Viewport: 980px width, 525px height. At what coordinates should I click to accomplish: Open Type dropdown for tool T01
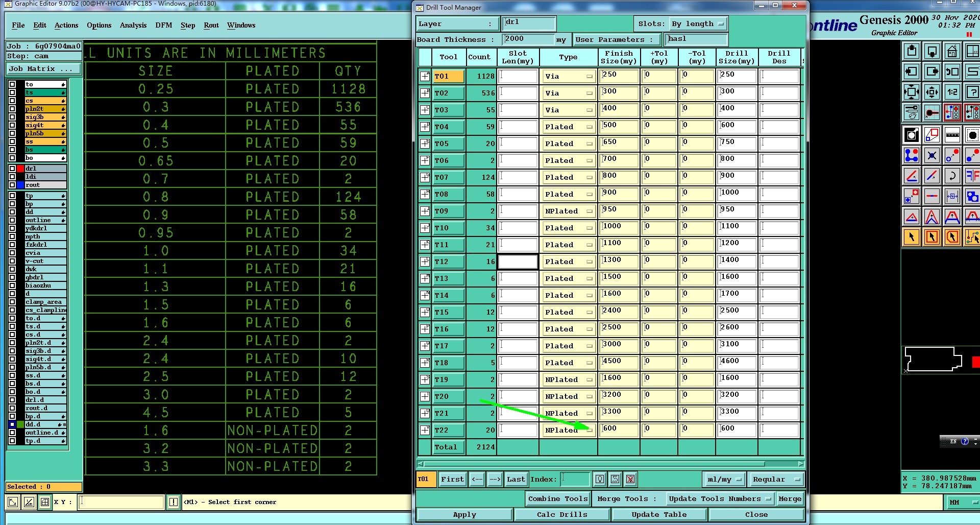coord(569,76)
